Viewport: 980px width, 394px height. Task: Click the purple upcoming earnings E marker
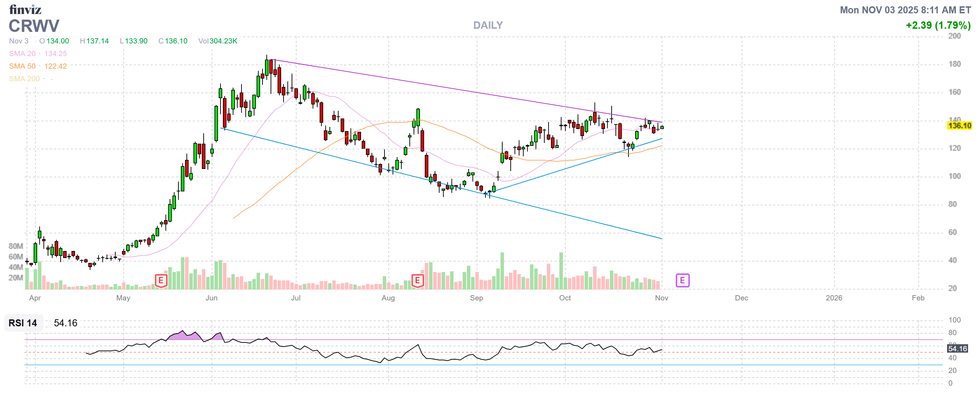[x=682, y=281]
